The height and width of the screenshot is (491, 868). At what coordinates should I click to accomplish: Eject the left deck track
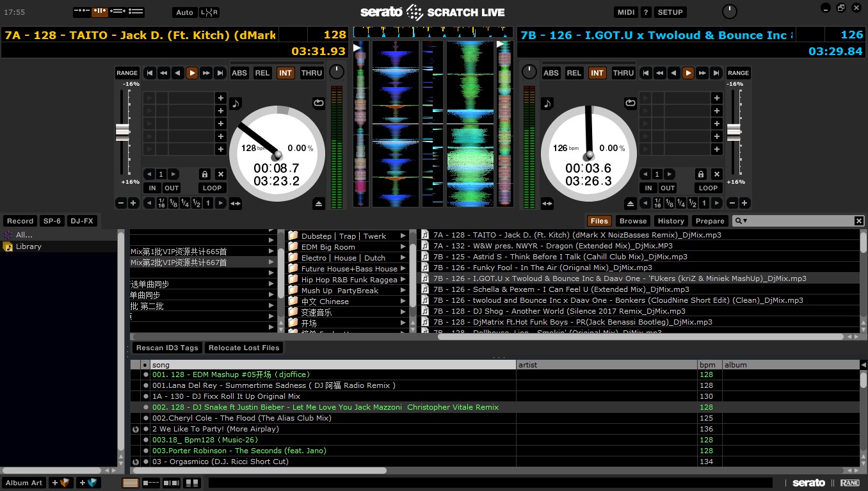319,204
